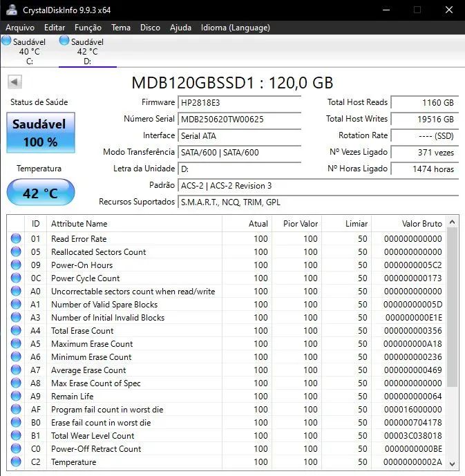Click the CrystalDiskInfo app icon in title bar
Viewport: 465px width, 476px height.
12,10
